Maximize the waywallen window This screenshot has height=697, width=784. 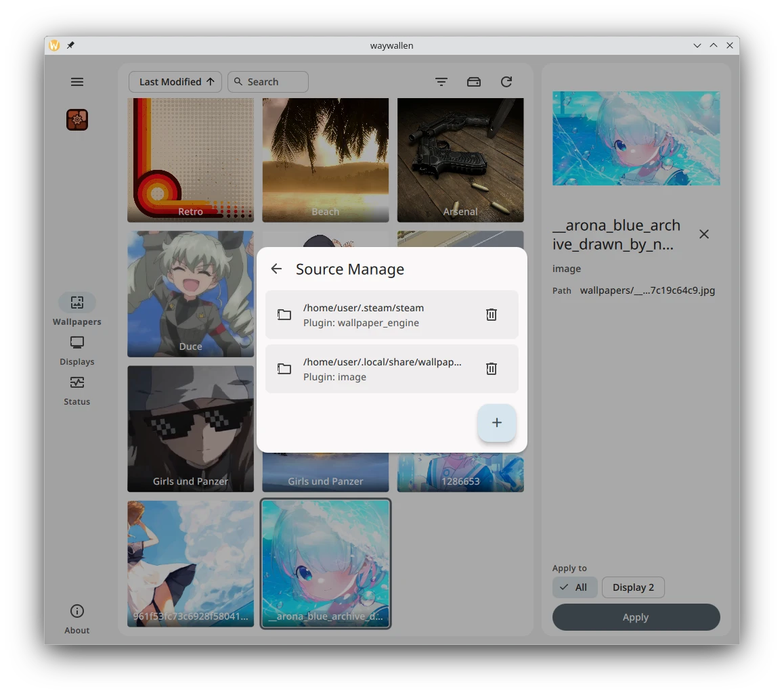[714, 45]
